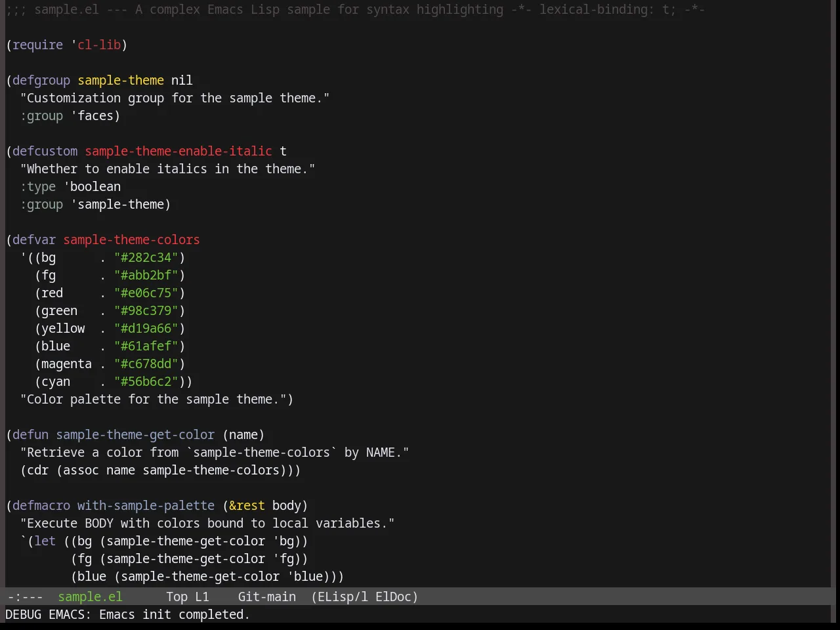840x630 pixels.
Task: Click the 'NAME.' word in the defun docstring
Action: (384, 452)
